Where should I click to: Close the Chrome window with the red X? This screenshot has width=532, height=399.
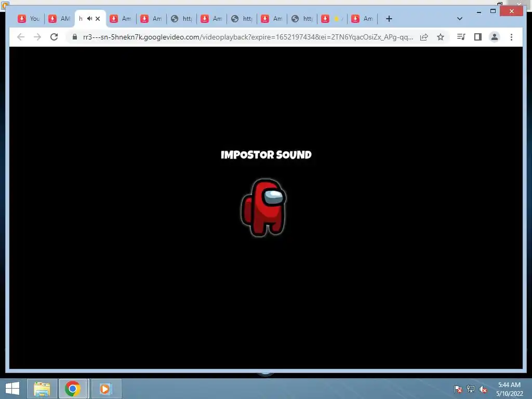point(511,11)
